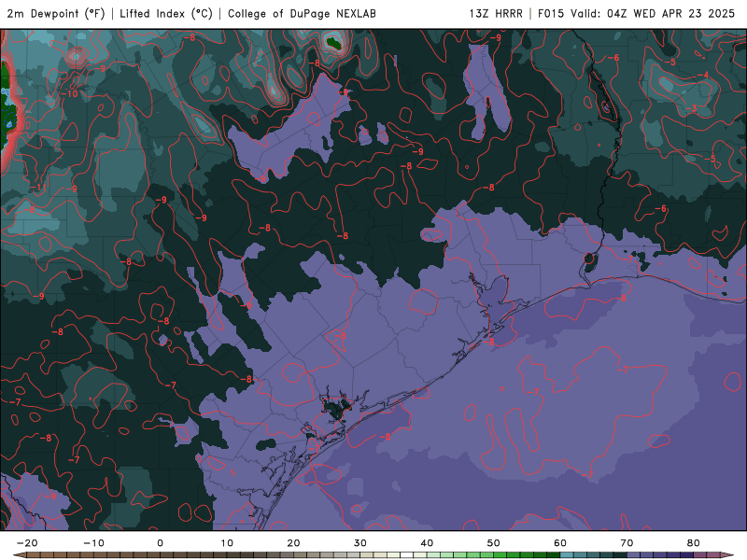The width and height of the screenshot is (747, 560).
Task: Click the 50 label on the color scale
Action: pos(494,543)
